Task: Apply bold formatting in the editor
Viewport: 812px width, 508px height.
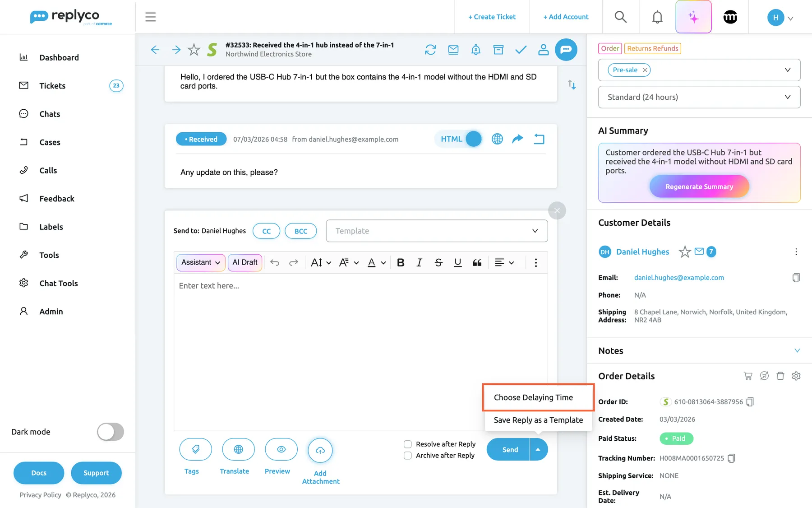Action: [401, 263]
